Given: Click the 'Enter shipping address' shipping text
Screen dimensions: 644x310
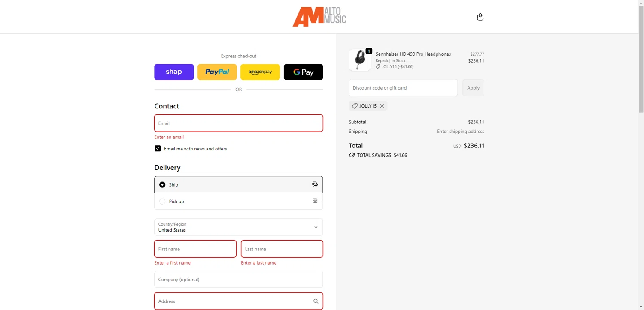Looking at the screenshot, I should [x=461, y=132].
